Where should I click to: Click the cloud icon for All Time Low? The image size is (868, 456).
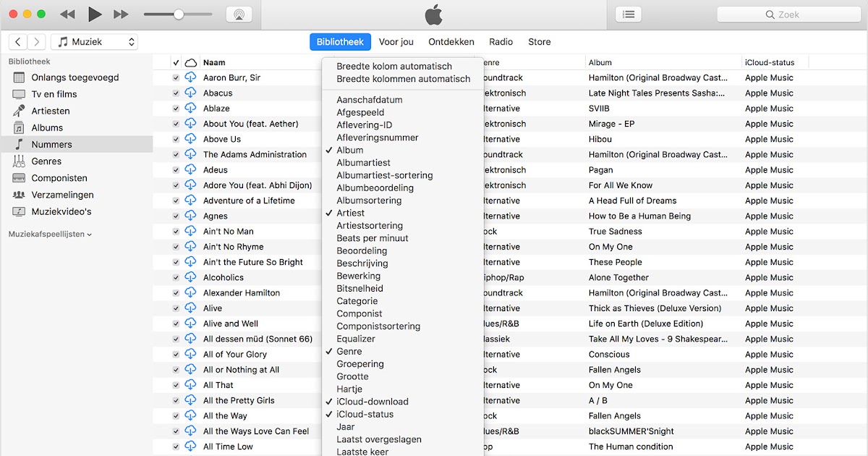tap(191, 447)
